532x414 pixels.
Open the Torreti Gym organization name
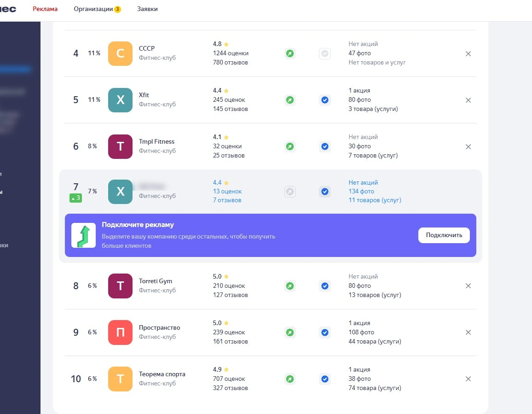click(x=156, y=281)
